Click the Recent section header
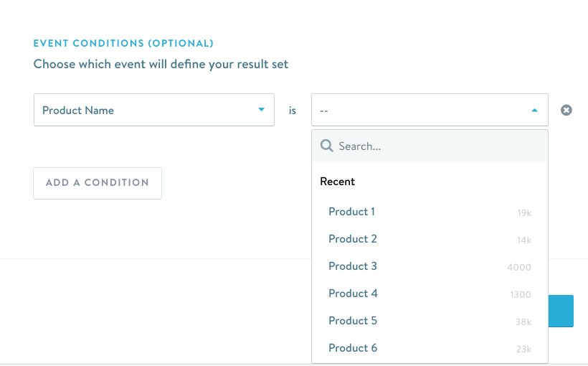Image resolution: width=588 pixels, height=366 pixels. click(x=338, y=182)
